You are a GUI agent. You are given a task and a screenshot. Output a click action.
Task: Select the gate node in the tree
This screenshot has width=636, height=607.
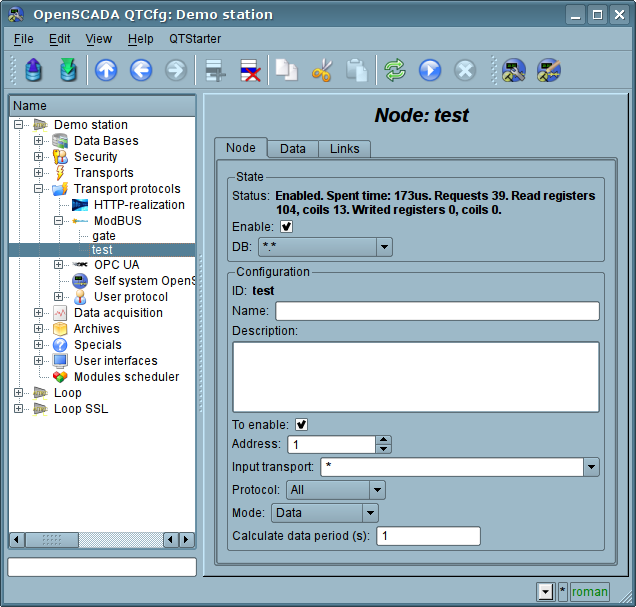pyautogui.click(x=104, y=236)
